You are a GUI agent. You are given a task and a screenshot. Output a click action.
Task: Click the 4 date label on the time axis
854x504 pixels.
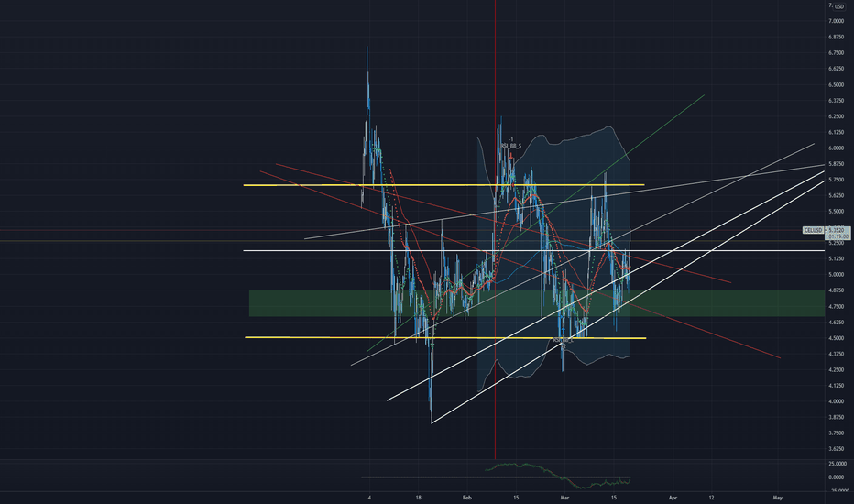click(x=369, y=498)
